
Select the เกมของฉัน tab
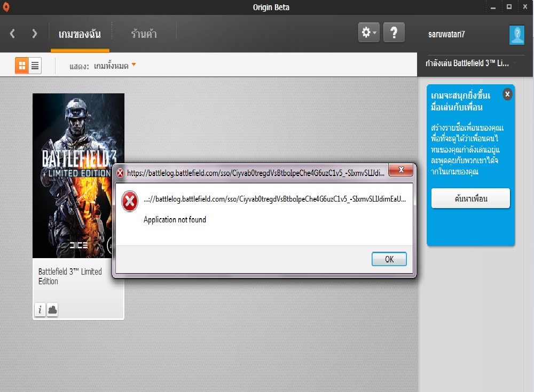[x=80, y=34]
